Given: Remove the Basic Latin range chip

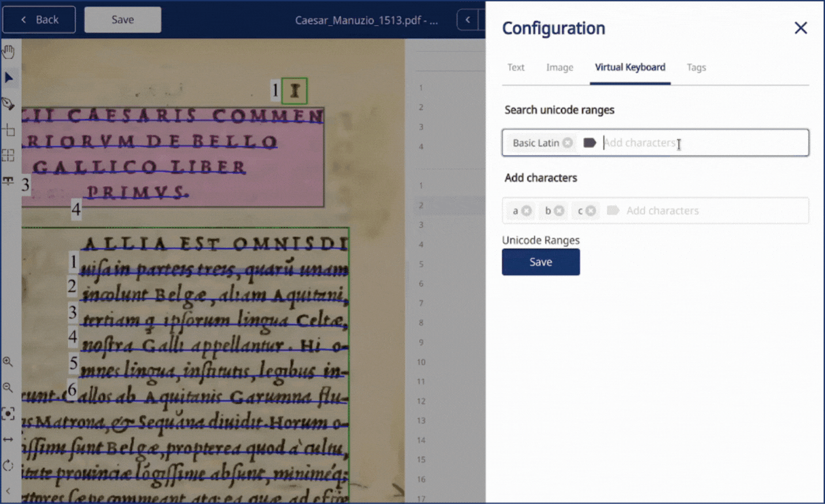Looking at the screenshot, I should coord(567,143).
